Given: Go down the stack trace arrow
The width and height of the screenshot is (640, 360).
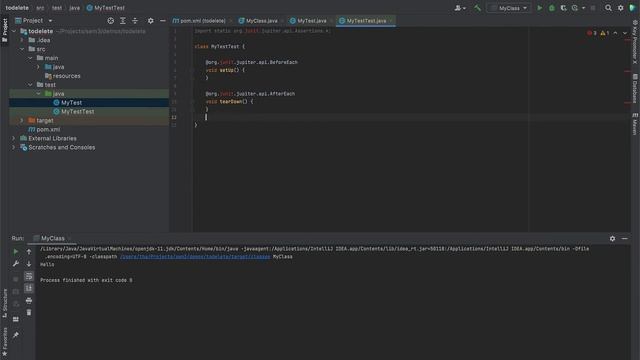Looking at the screenshot, I should (x=29, y=264).
